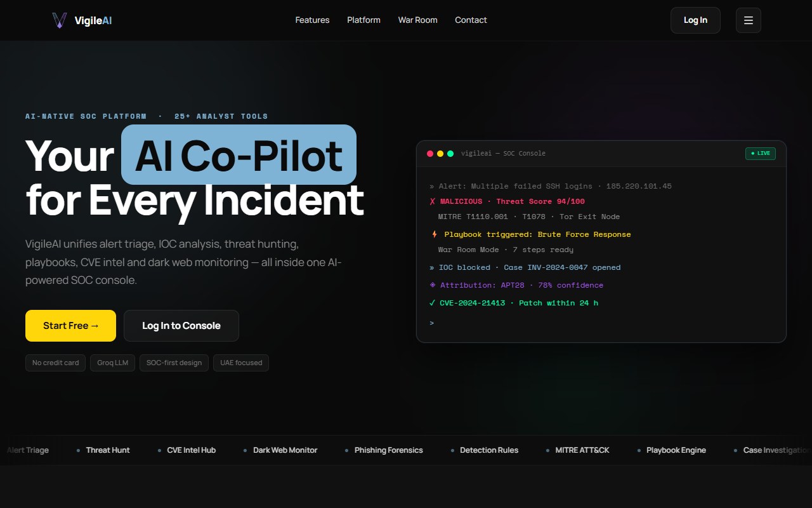Click Start Free button
Image resolution: width=812 pixels, height=508 pixels.
(70, 326)
